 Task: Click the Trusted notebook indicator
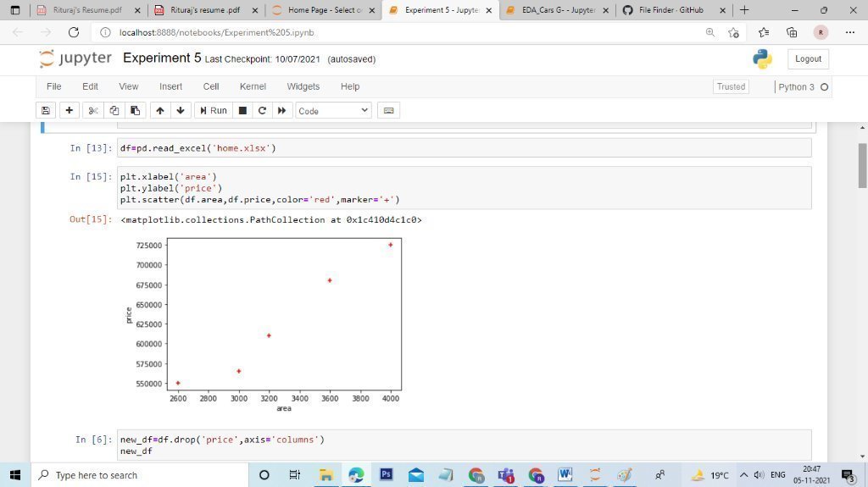[731, 86]
